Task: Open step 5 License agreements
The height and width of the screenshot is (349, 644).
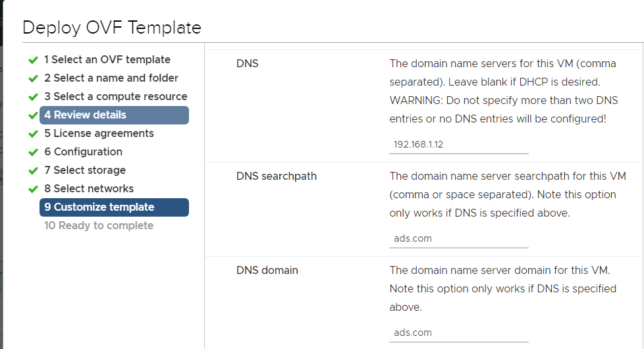Action: (x=99, y=134)
